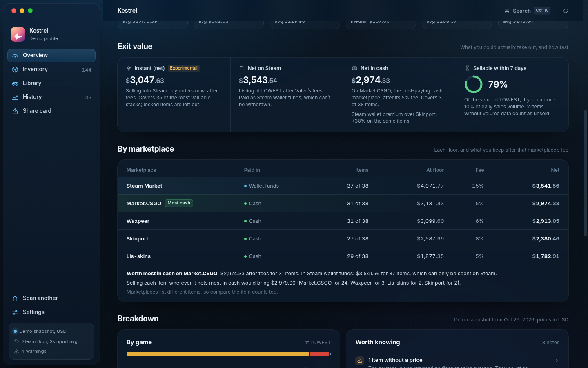This screenshot has width=588, height=368.
Task: Click the hourglass icon by Sellable within 7 days
Action: (x=467, y=68)
